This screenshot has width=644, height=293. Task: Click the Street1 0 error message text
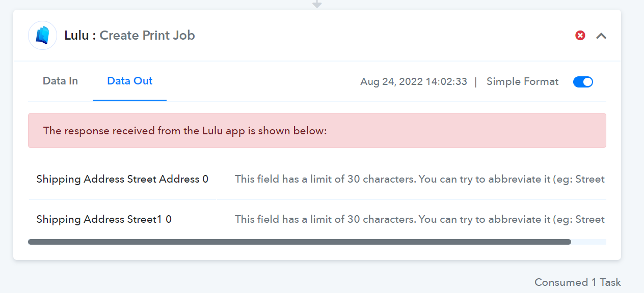419,219
